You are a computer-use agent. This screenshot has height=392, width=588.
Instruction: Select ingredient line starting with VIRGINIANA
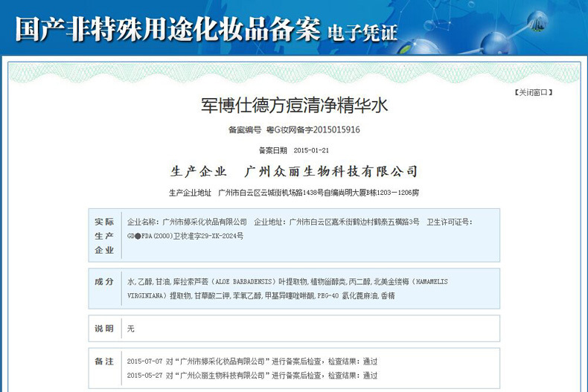[x=261, y=296]
